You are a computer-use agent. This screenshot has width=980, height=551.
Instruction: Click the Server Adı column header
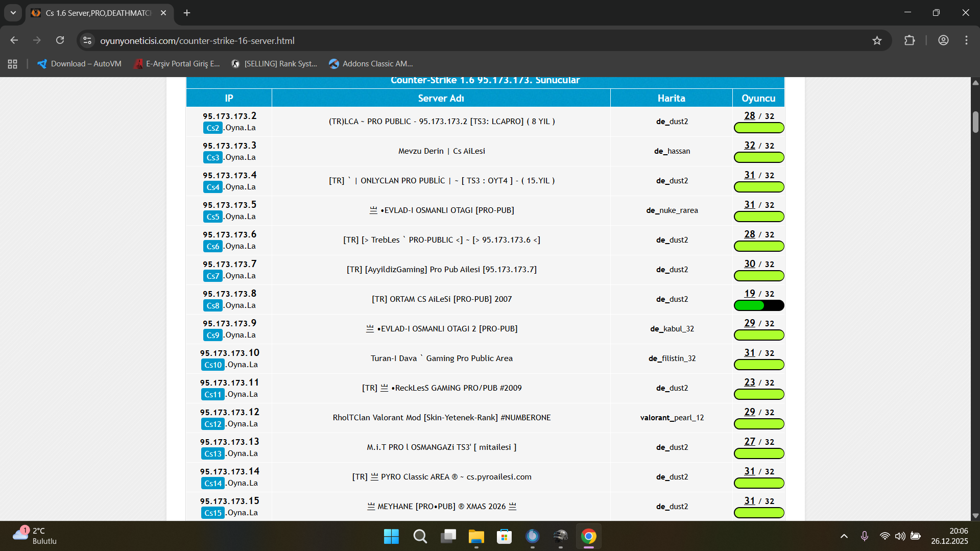point(441,98)
